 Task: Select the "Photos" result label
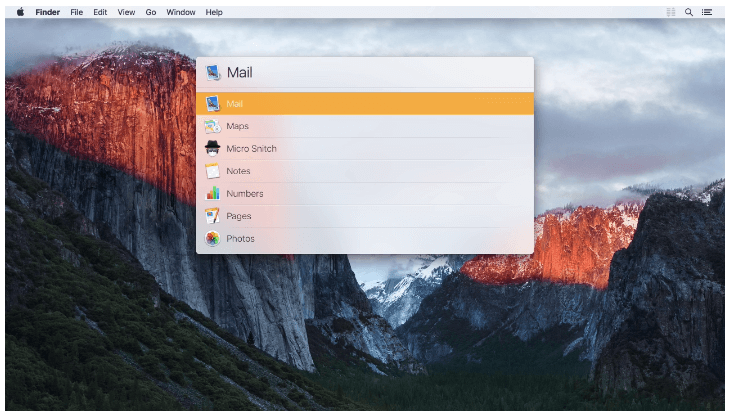[241, 238]
